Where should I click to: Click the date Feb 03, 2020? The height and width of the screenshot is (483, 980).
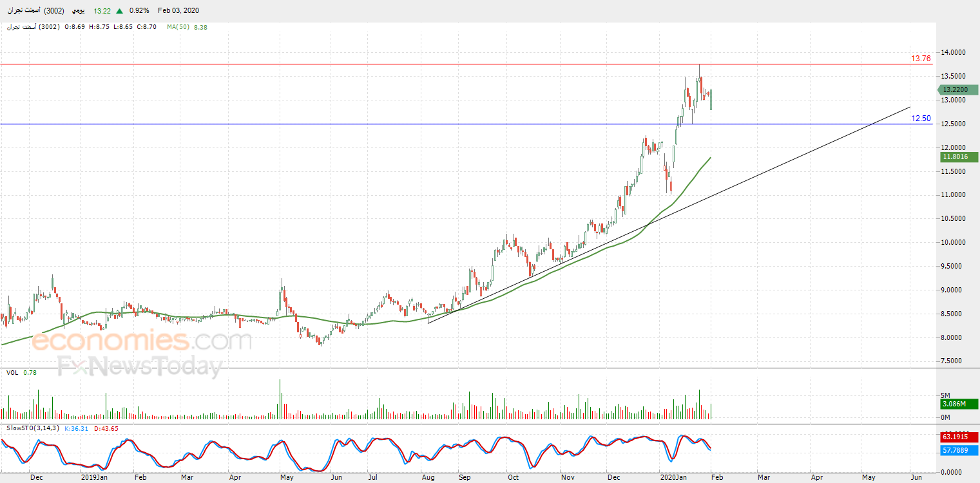[x=177, y=11]
